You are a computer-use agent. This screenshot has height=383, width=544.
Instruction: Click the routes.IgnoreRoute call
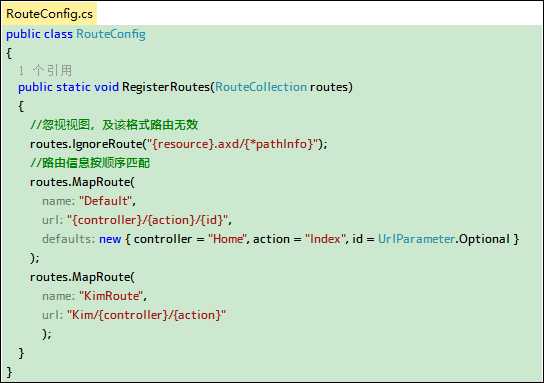point(86,144)
